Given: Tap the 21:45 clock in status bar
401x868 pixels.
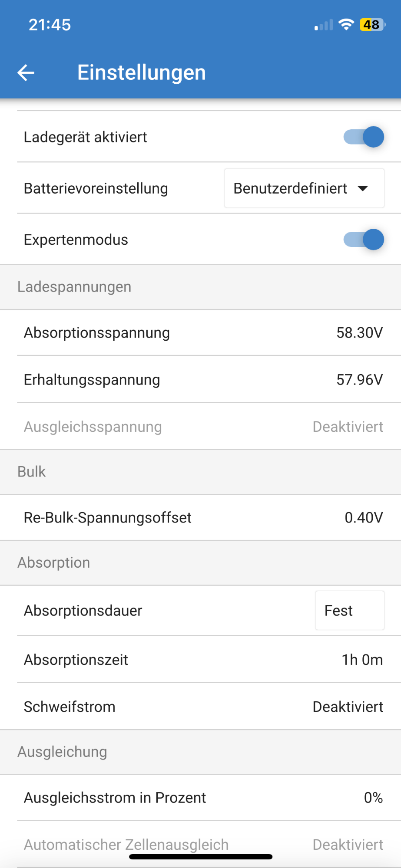Looking at the screenshot, I should (50, 25).
